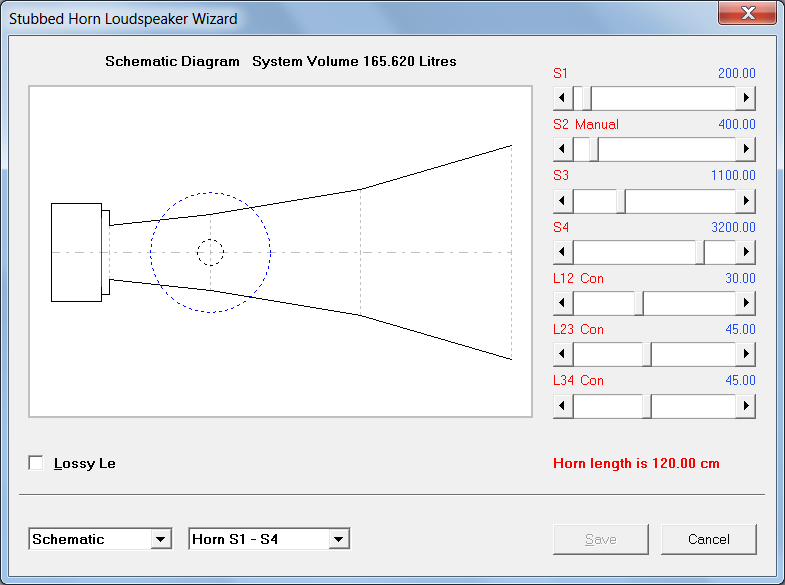Click the S3 value 1100.00
Viewport: 785px width, 585px height.
(x=733, y=175)
